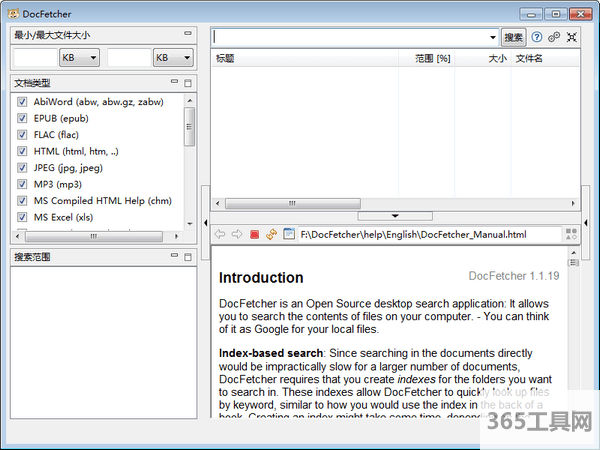Open preferences with the gears icon
600x450 pixels.
(554, 37)
